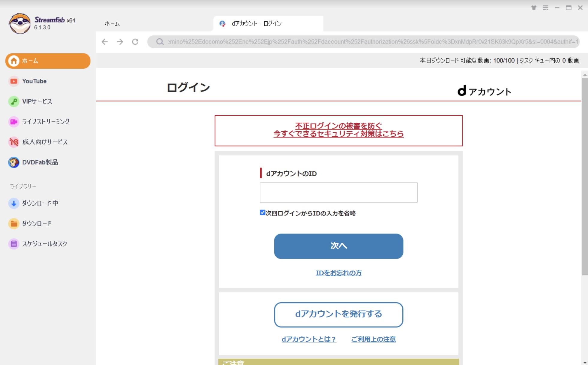Viewport: 588px width, 365px height.
Task: Uncheck 次回ログインからIDの入力を省略 checkbox
Action: [x=262, y=213]
